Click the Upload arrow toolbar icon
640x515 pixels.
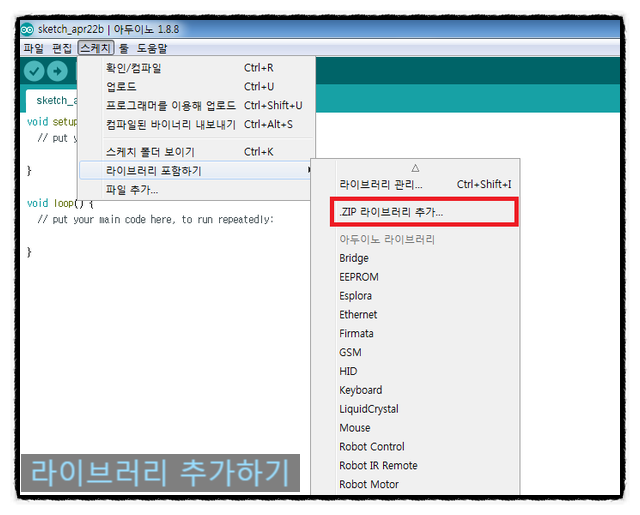click(58, 71)
